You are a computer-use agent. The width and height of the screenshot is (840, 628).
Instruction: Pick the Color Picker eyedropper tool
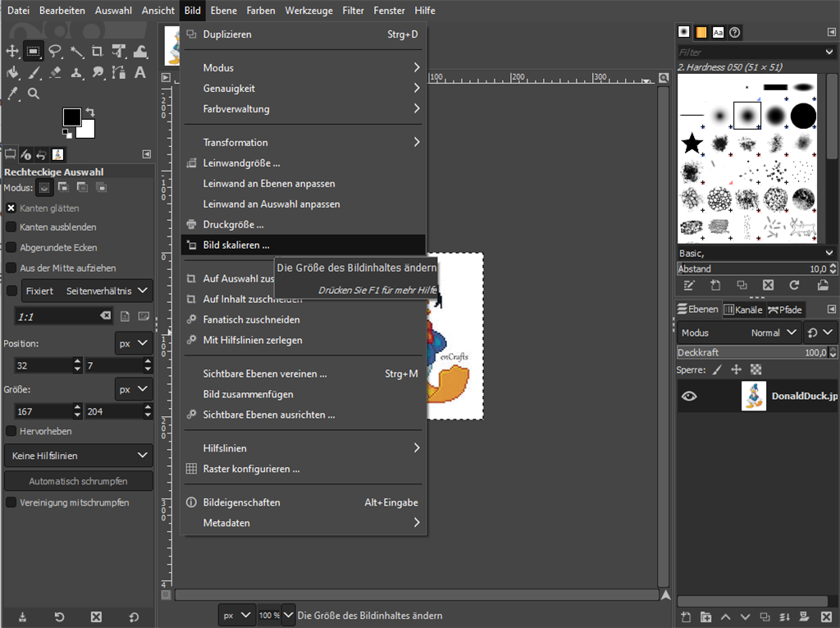(12, 94)
